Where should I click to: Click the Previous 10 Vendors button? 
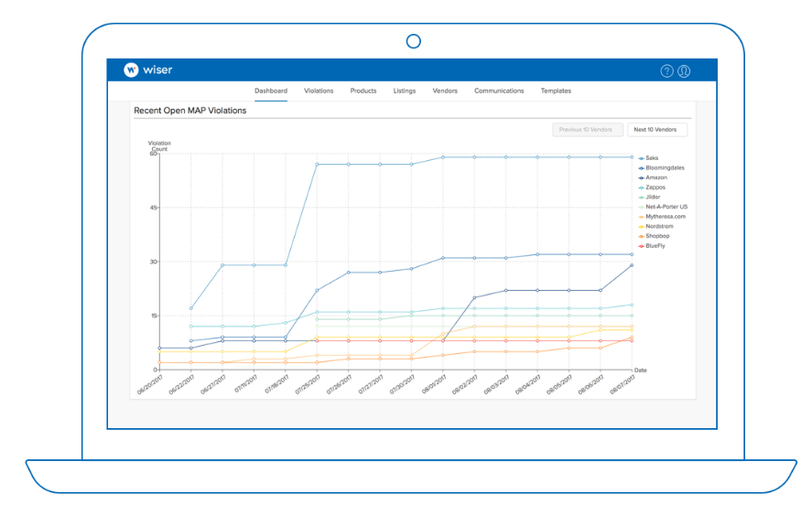[587, 129]
